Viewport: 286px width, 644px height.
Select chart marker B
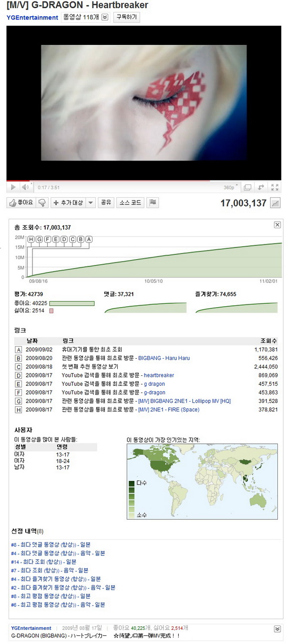81,239
